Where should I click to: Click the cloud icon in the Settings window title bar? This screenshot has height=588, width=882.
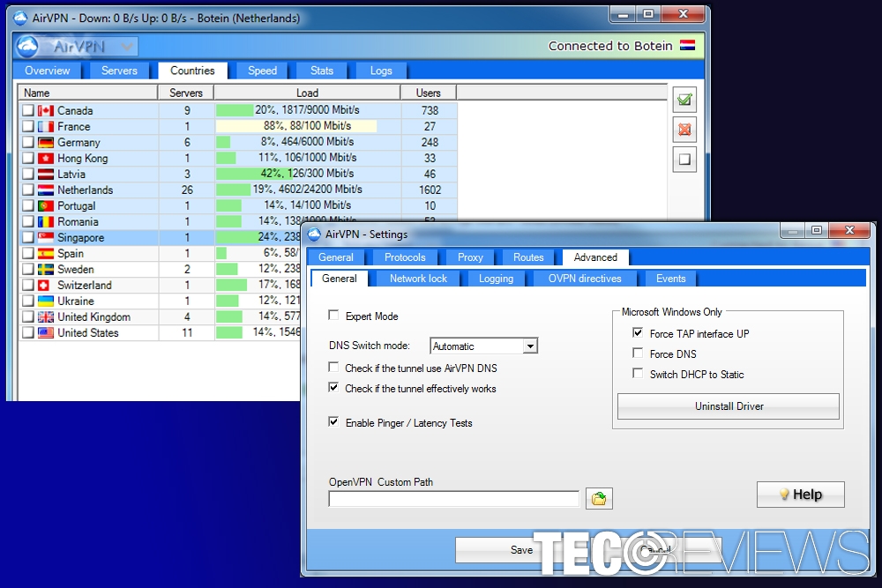315,234
